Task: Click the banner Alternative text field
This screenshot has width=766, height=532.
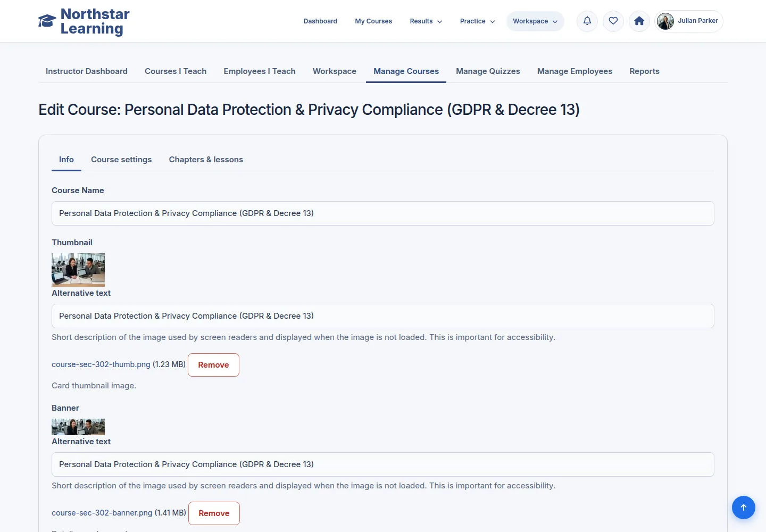Action: 383,464
